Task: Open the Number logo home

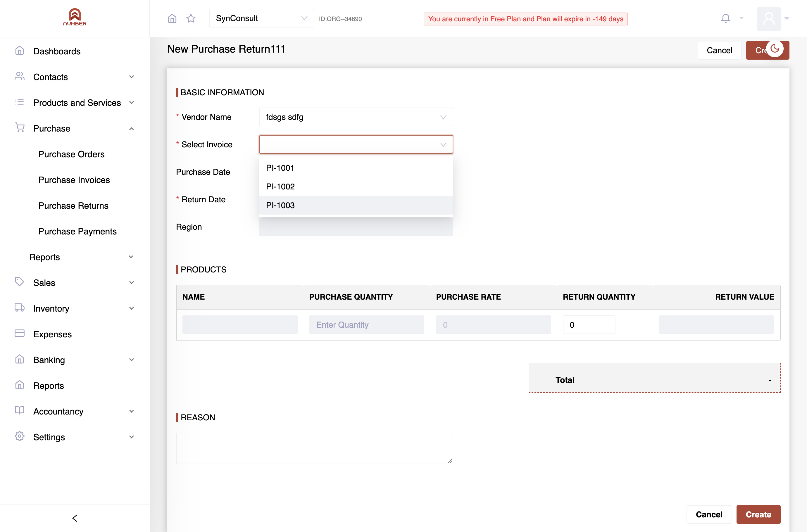Action: point(75,17)
